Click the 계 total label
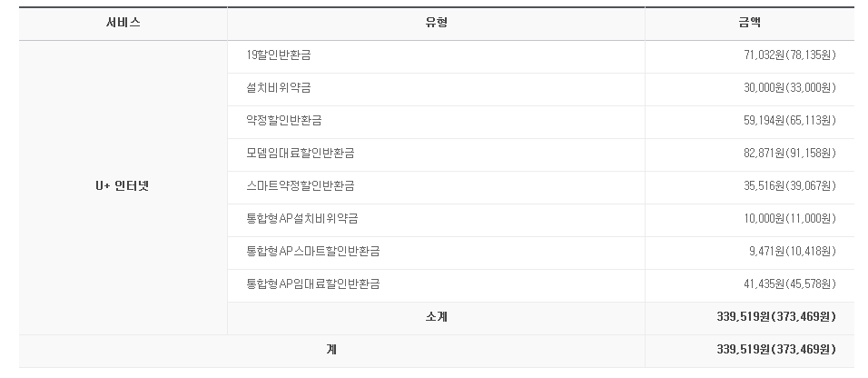Image resolution: width=868 pixels, height=378 pixels. coord(331,349)
